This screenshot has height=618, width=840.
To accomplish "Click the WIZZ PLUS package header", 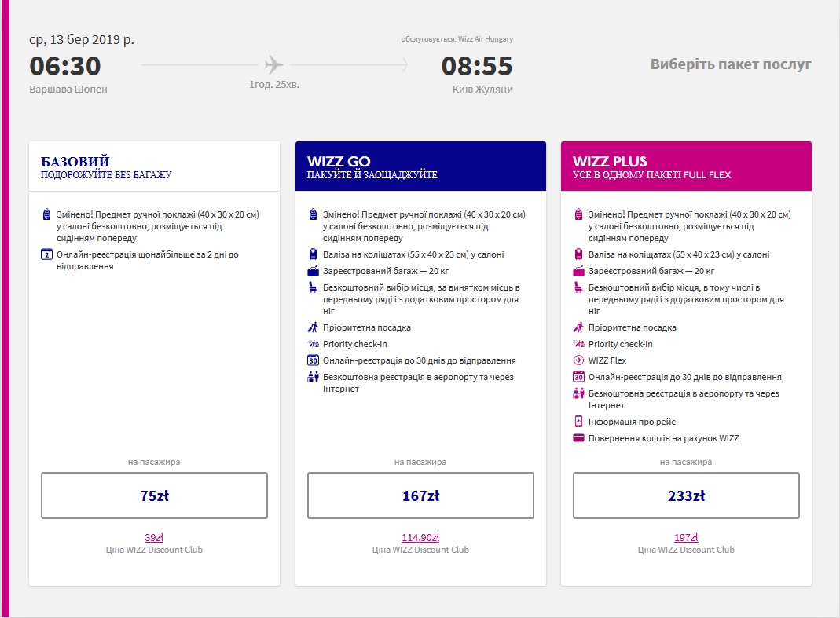I will coord(686,166).
